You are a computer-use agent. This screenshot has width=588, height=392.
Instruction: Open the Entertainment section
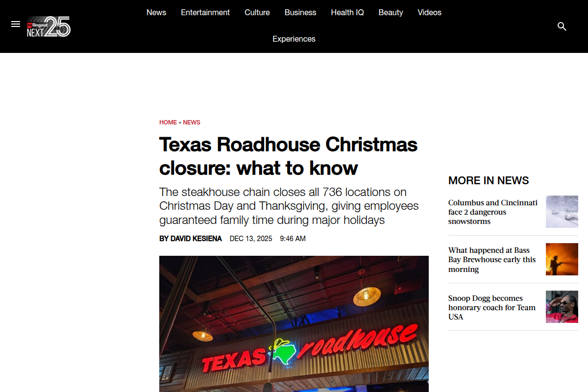click(x=205, y=13)
